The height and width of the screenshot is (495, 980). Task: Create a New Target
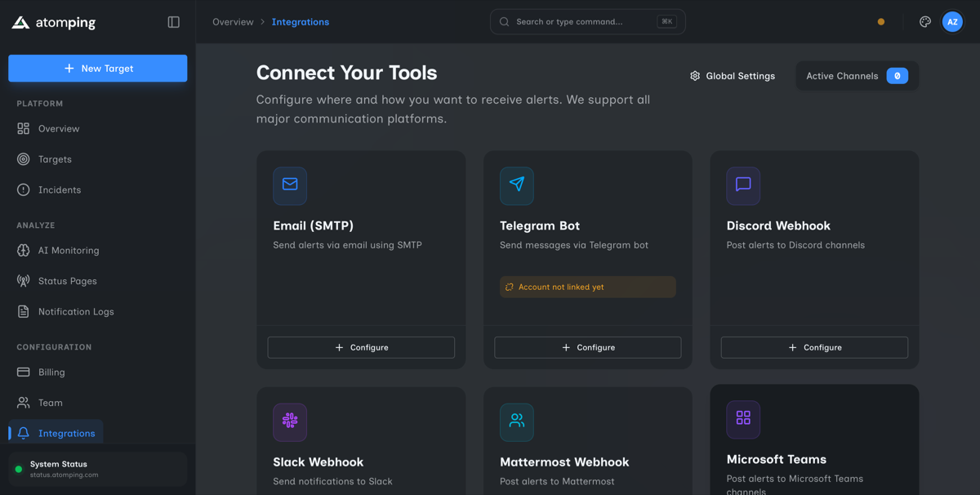97,68
